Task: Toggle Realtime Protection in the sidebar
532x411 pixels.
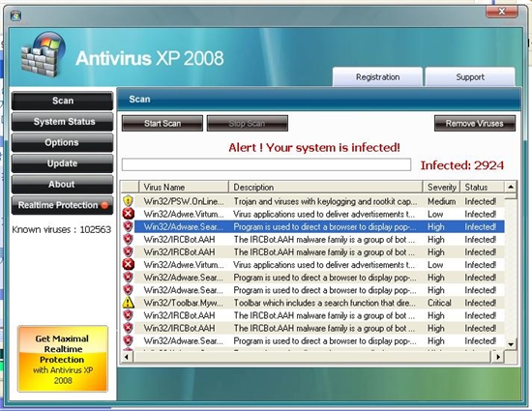Action: point(63,205)
